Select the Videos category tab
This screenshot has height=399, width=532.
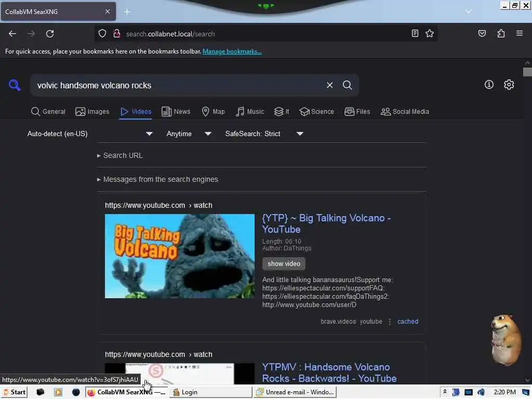pyautogui.click(x=136, y=112)
